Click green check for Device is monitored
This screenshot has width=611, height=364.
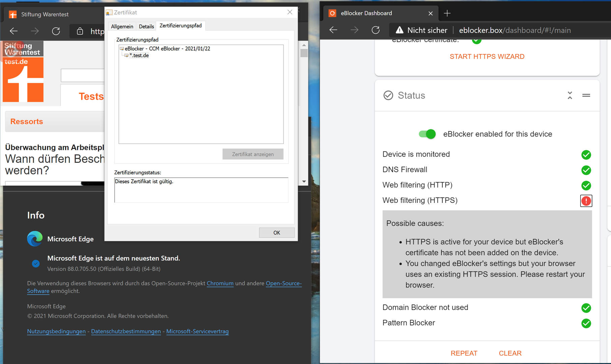(x=586, y=155)
